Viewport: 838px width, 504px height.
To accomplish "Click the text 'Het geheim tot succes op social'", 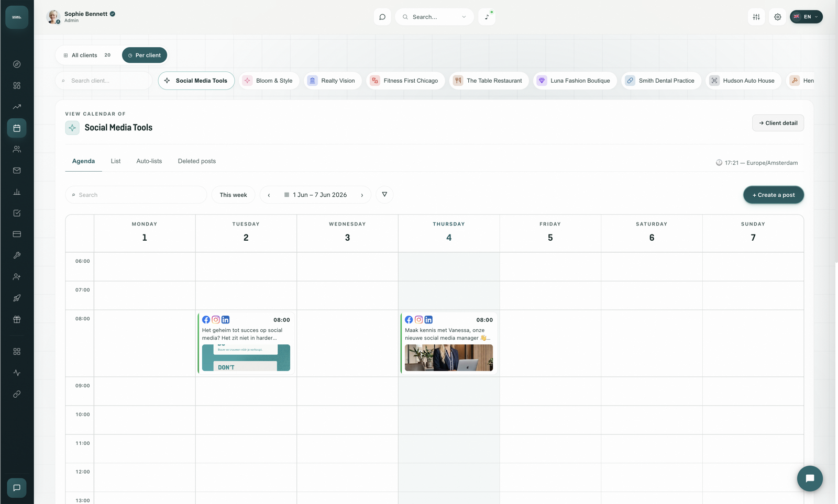I will [x=242, y=330].
